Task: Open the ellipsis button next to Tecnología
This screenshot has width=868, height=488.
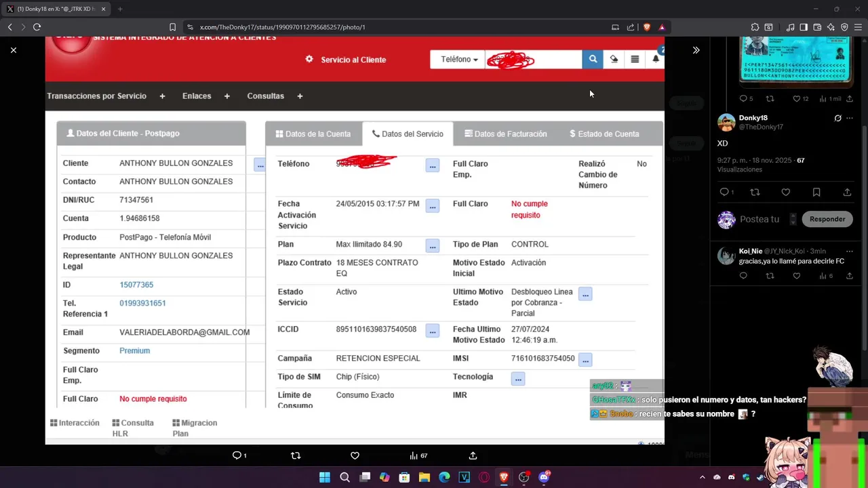Action: pyautogui.click(x=518, y=378)
